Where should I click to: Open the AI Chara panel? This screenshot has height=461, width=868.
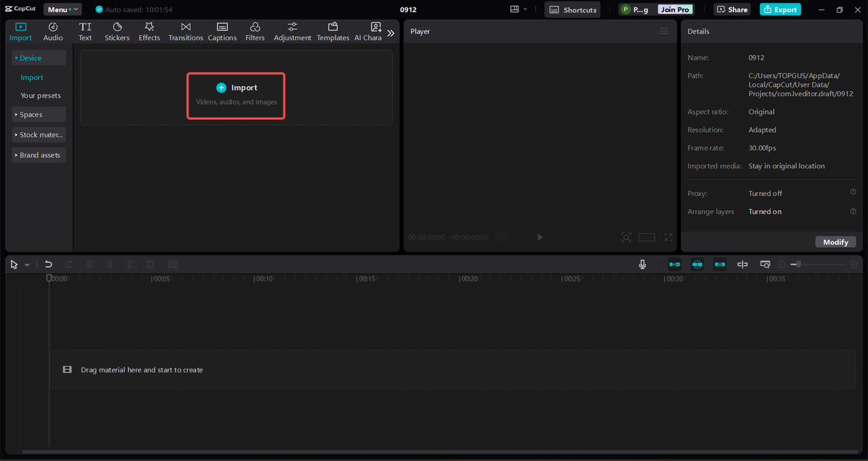coord(368,31)
